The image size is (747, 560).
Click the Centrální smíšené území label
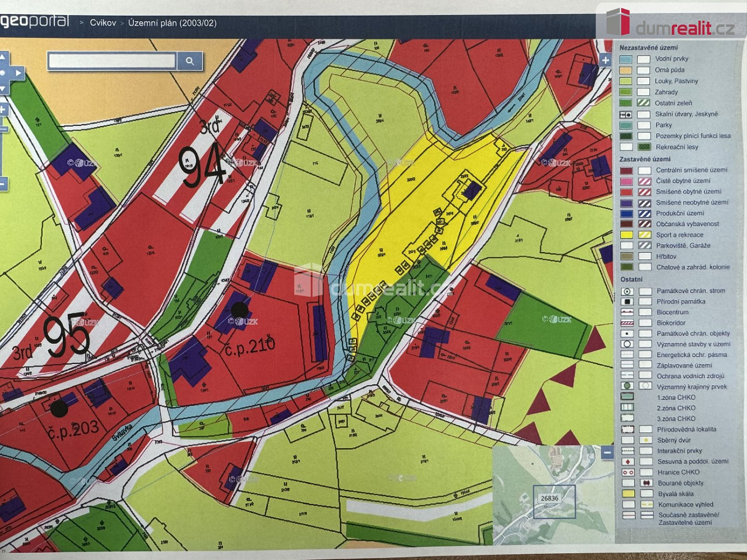pyautogui.click(x=692, y=170)
